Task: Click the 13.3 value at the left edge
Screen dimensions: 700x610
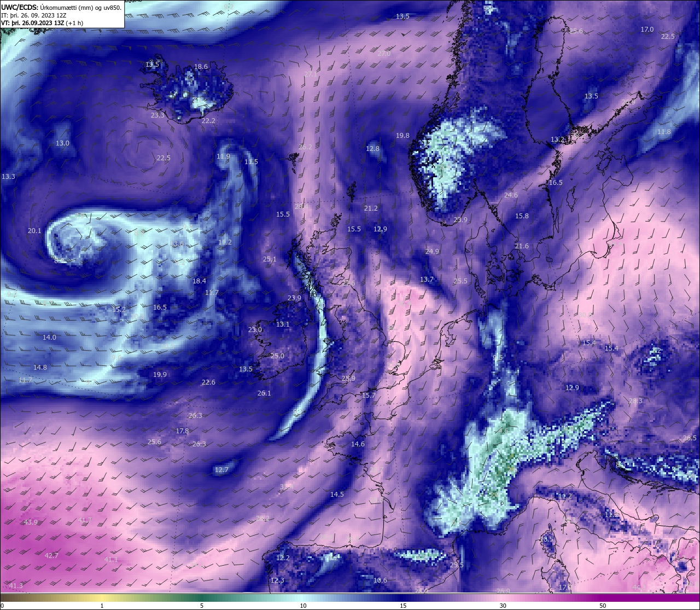Action: 8,176
